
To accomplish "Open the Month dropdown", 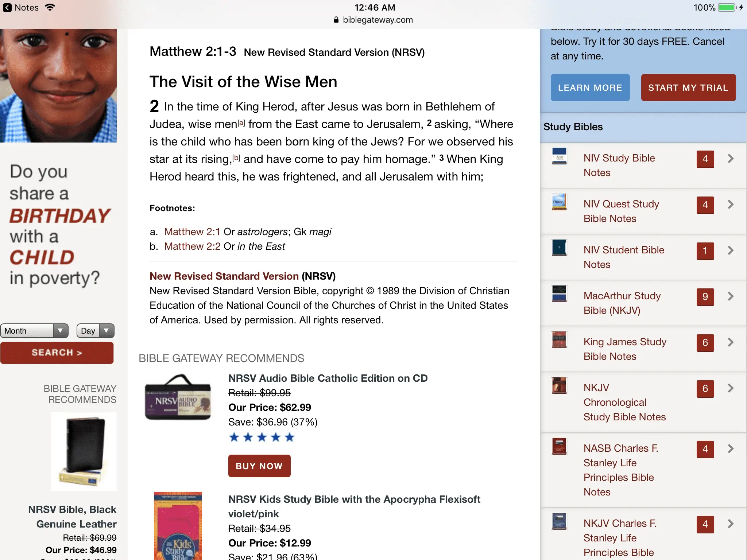I will (34, 331).
